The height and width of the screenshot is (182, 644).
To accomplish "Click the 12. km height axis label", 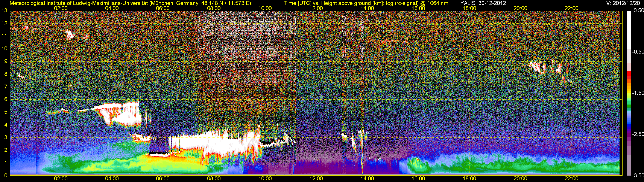I will pos(5,23).
